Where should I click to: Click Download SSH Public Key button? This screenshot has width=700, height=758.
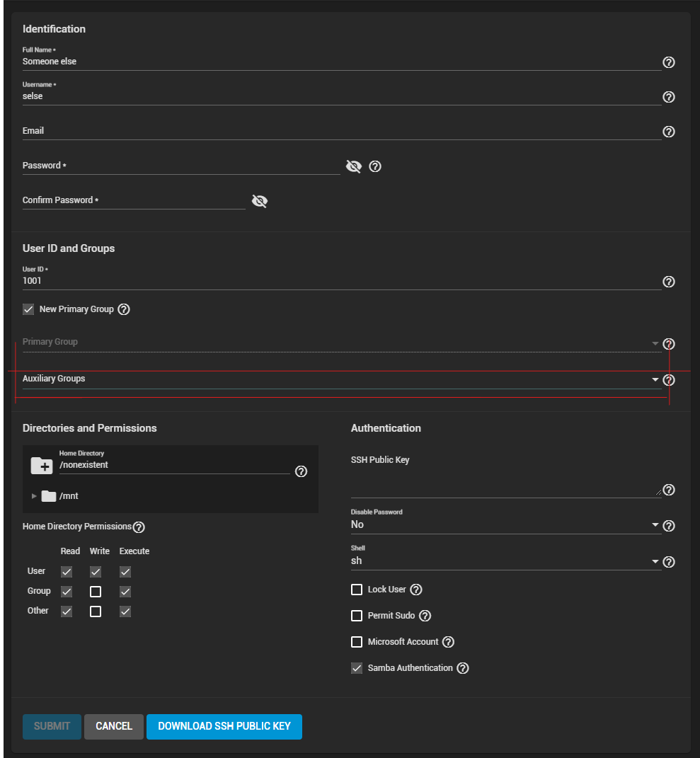[x=224, y=727]
